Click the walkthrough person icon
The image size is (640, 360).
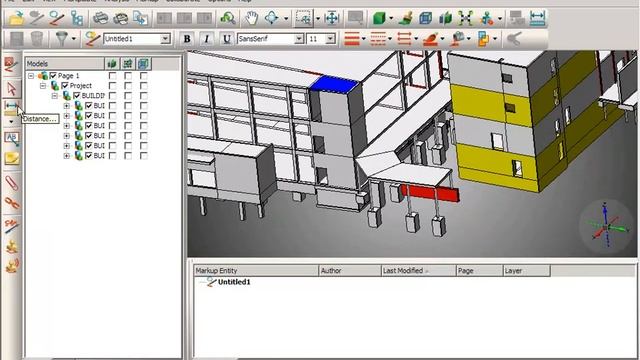[487, 18]
